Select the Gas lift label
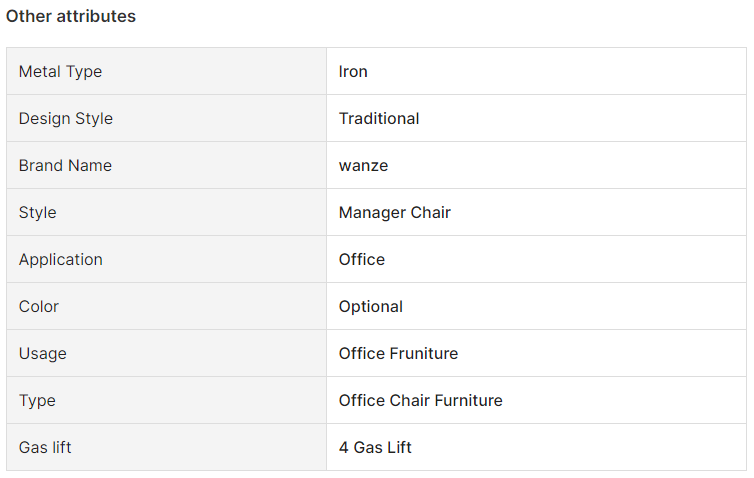The height and width of the screenshot is (478, 754). 45,448
